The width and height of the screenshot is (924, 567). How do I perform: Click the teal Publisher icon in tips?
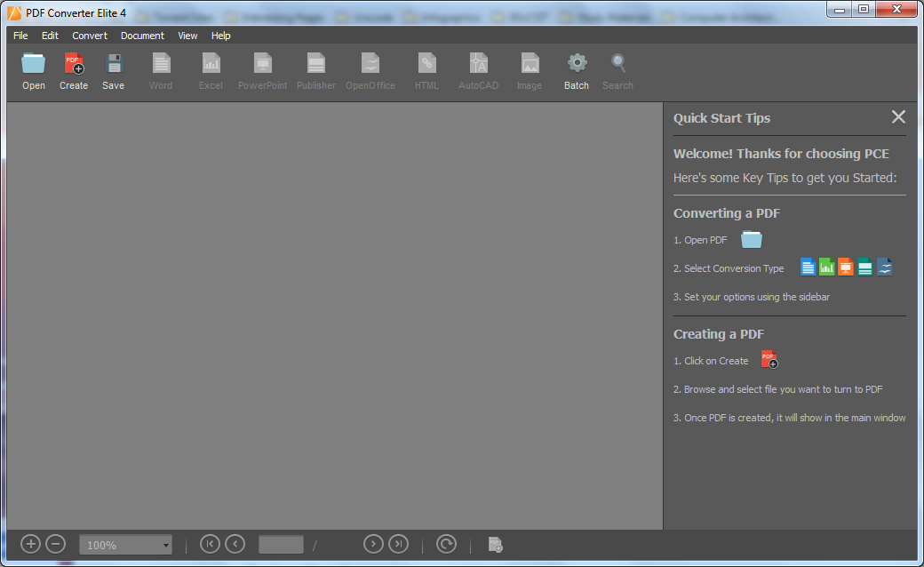865,267
